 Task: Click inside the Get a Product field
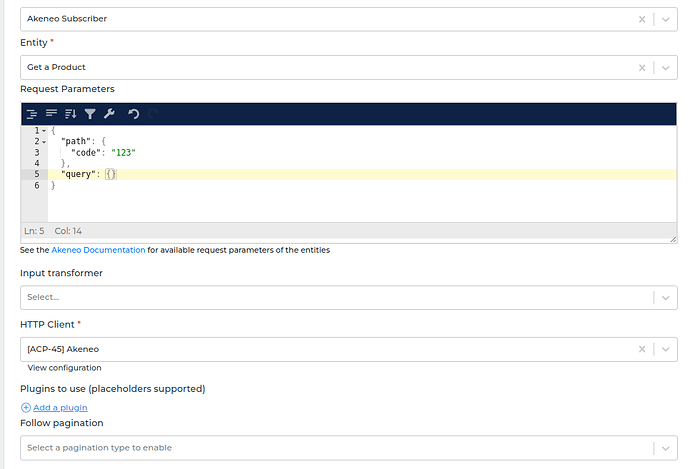click(349, 68)
